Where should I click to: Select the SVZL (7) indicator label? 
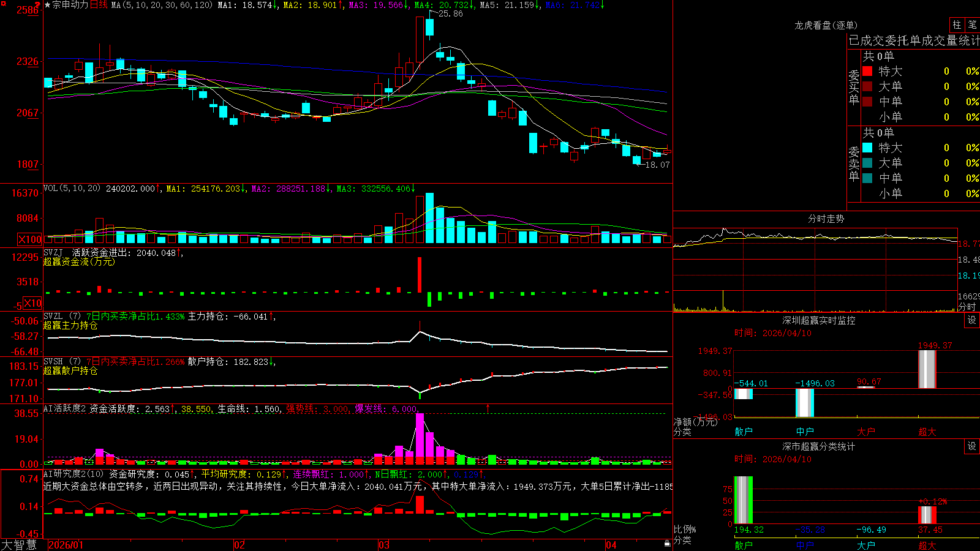coord(62,317)
